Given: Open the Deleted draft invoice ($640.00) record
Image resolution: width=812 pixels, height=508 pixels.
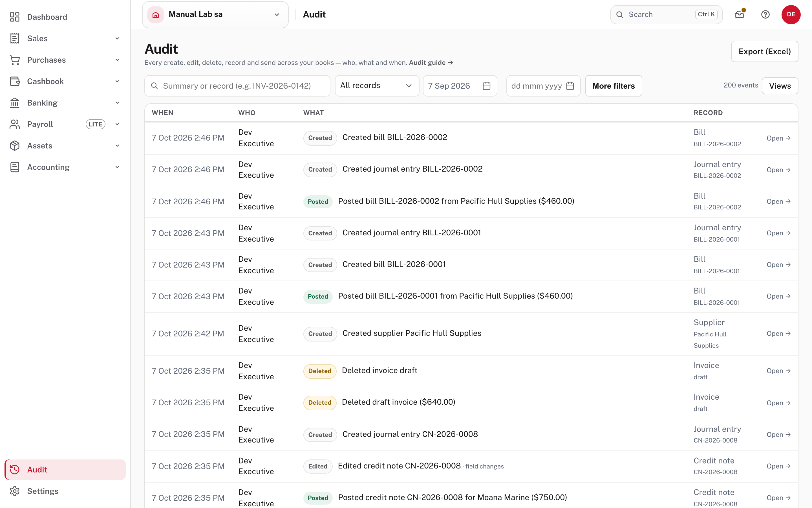Looking at the screenshot, I should click(x=778, y=403).
